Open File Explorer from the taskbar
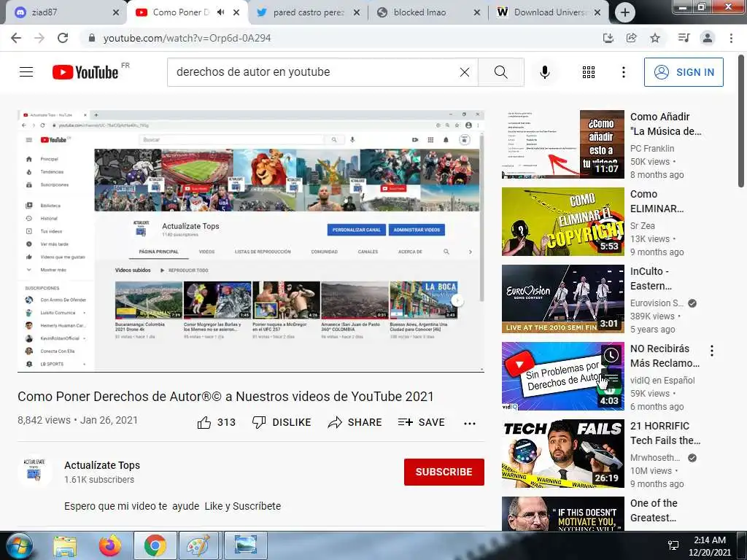 65,545
